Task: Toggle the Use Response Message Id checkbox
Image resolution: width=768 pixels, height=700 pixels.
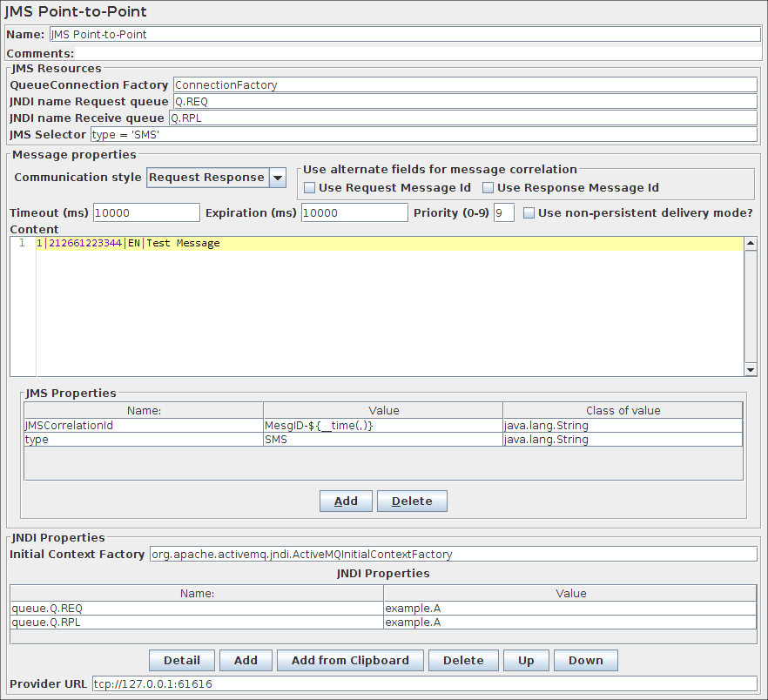Action: click(x=488, y=188)
